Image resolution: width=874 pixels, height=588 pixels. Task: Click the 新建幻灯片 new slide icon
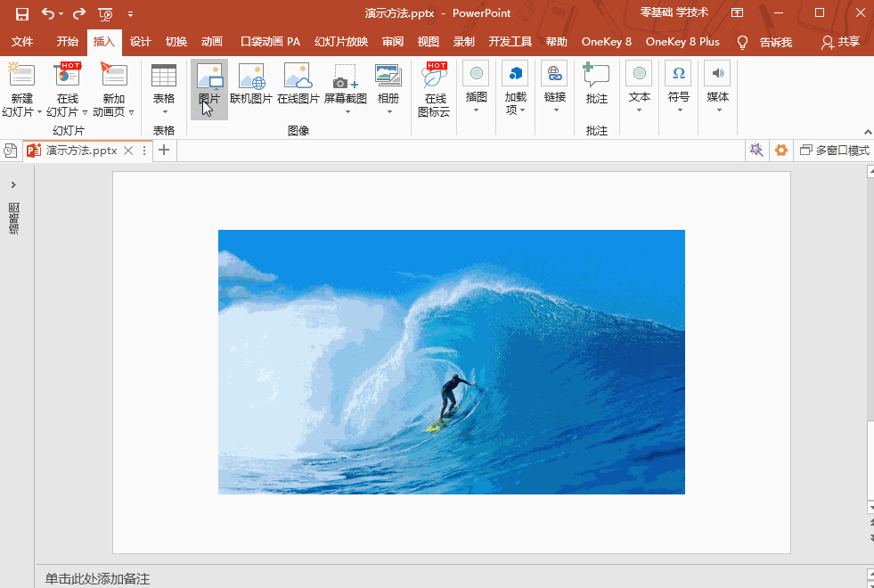[x=21, y=75]
